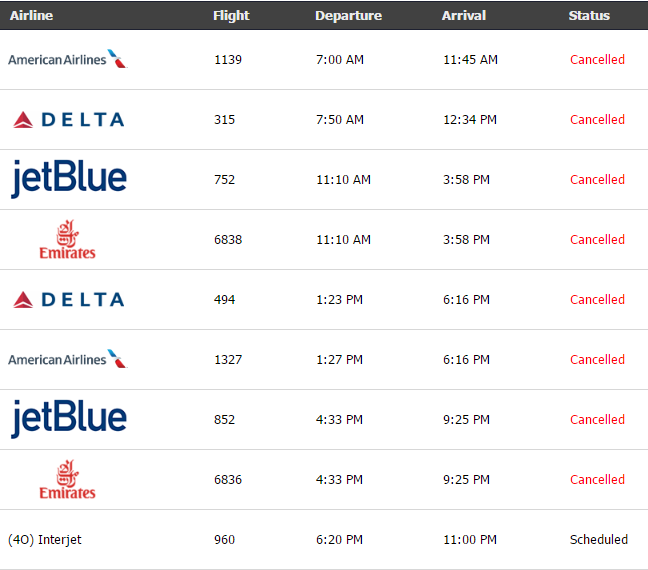Click the Emirates logo for flight 6836
This screenshot has height=570, width=648.
[x=67, y=480]
